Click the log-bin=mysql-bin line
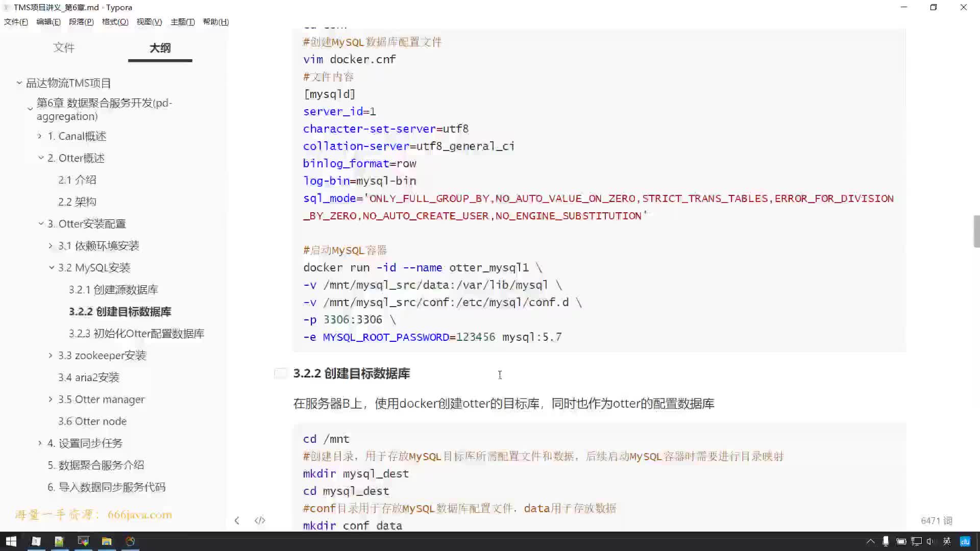The height and width of the screenshot is (551, 980). coord(359,181)
